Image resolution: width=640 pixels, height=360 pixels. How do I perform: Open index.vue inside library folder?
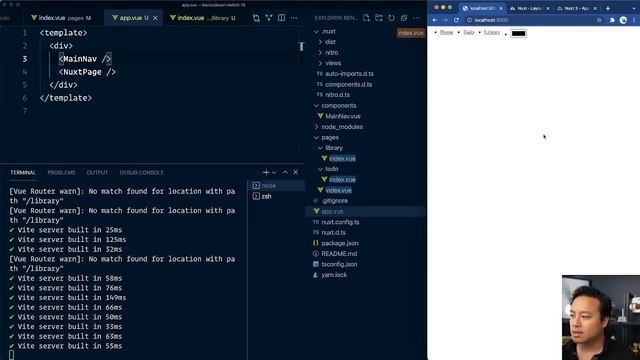tap(342, 158)
